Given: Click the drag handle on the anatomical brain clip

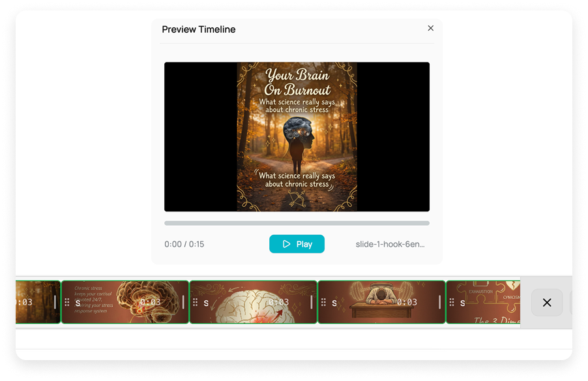Looking at the screenshot, I should pyautogui.click(x=66, y=302).
